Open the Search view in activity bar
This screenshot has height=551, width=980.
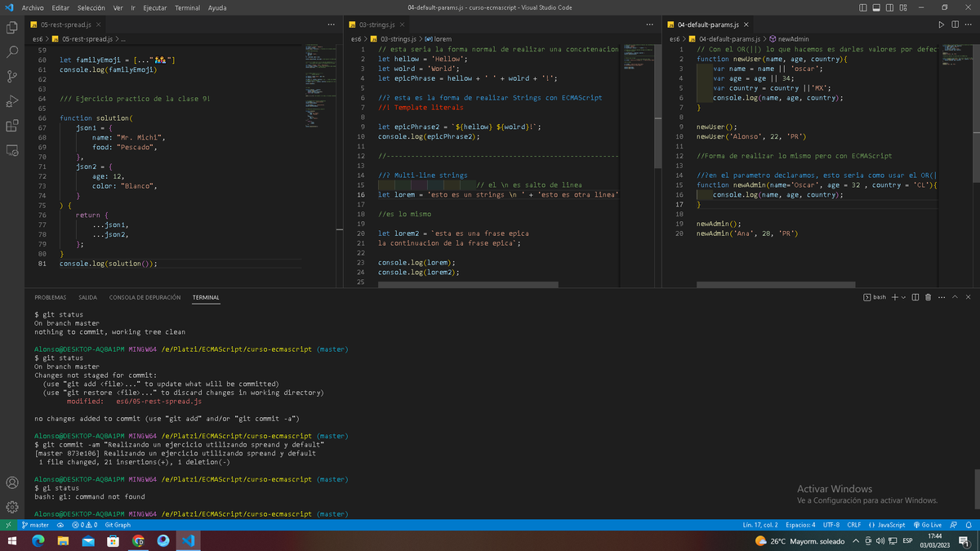tap(12, 52)
